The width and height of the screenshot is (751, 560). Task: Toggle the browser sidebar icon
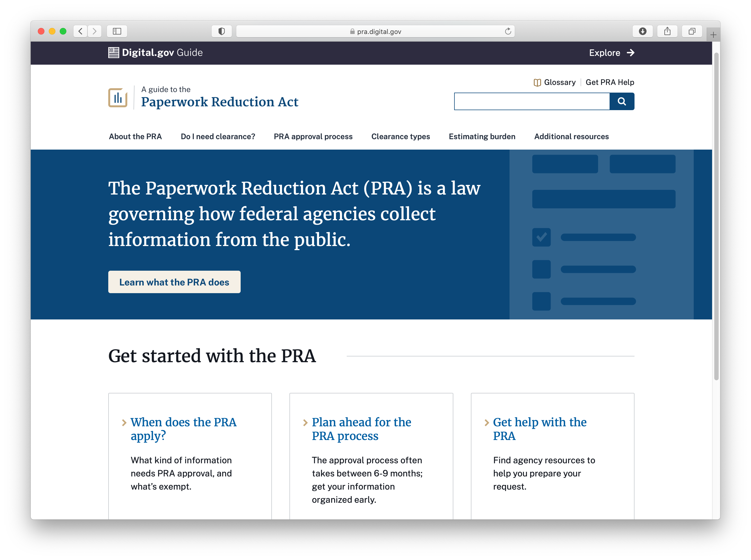pyautogui.click(x=117, y=31)
